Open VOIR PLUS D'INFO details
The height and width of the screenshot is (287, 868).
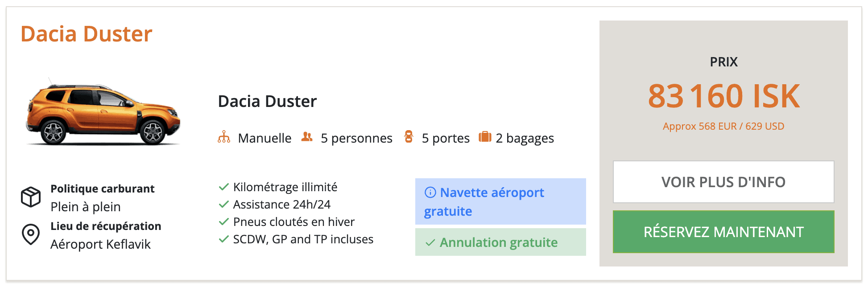click(723, 182)
